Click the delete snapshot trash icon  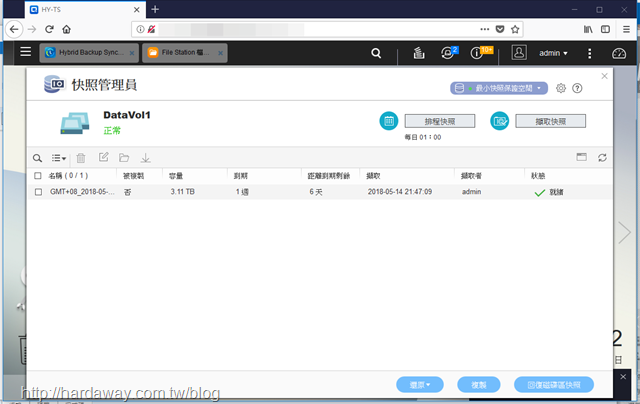click(81, 158)
